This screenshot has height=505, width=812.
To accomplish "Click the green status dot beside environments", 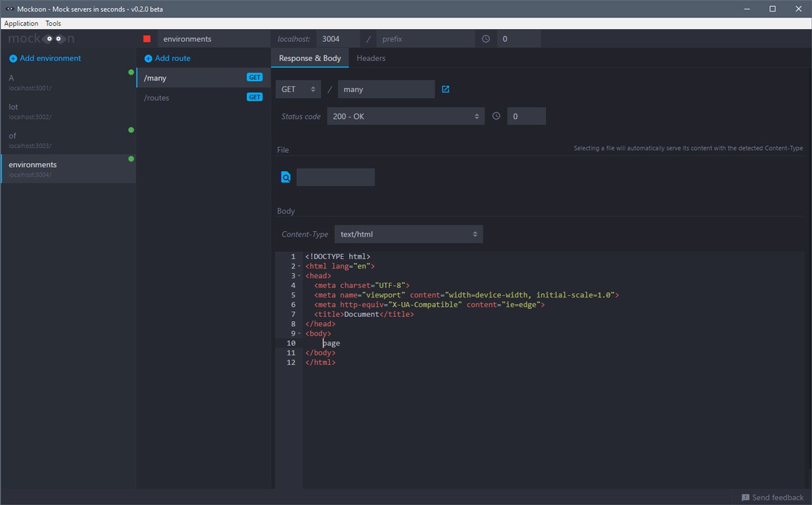I will tap(132, 158).
